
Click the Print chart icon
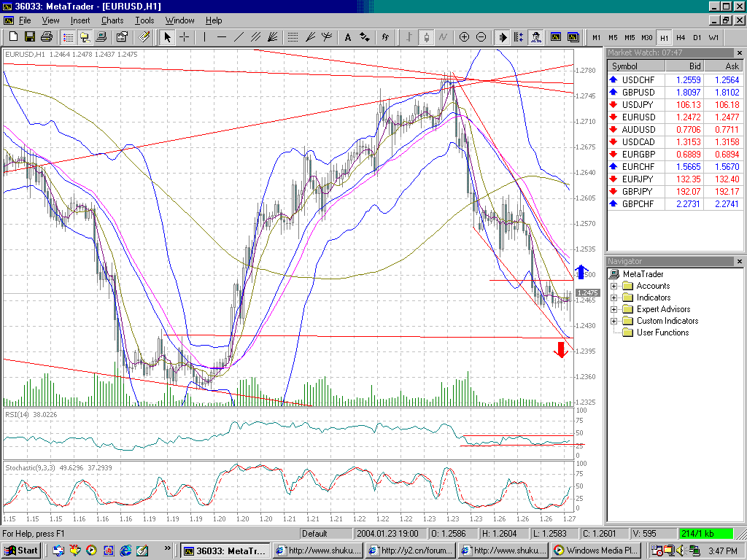pyautogui.click(x=46, y=36)
